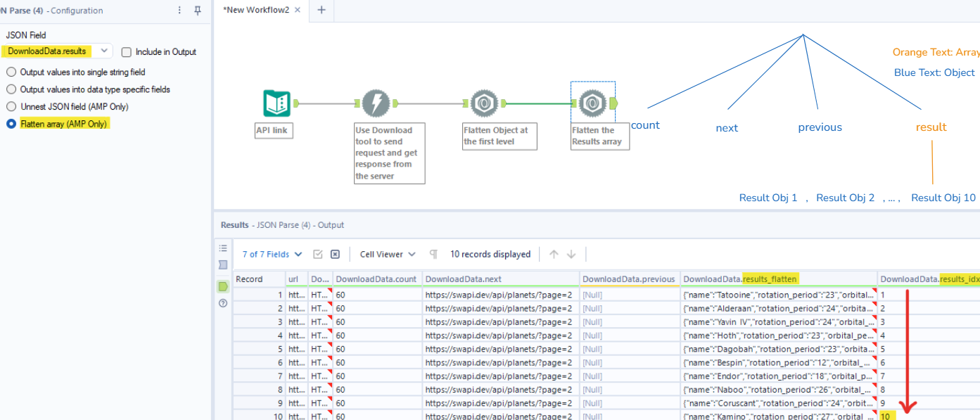Click the Download tool icon on canvas
This screenshot has height=420, width=980.
(376, 103)
